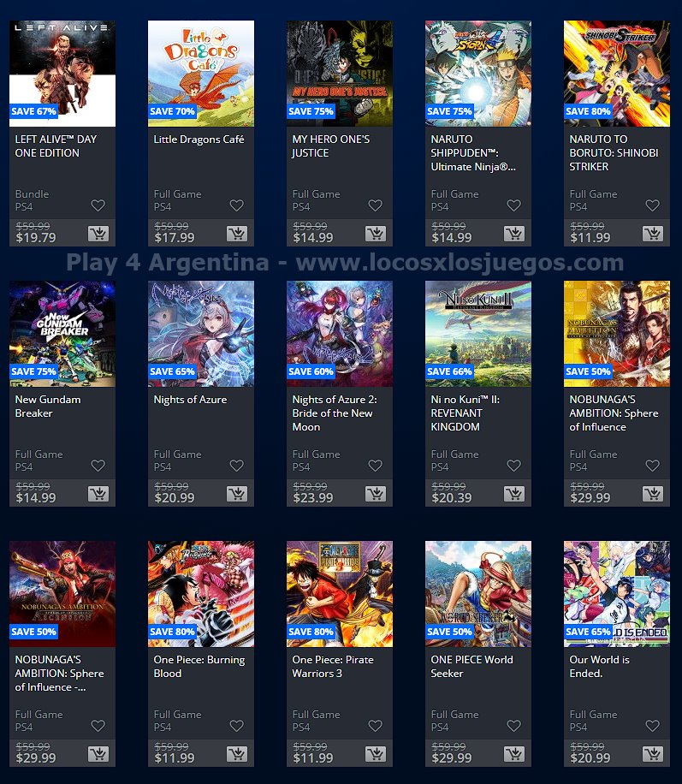The width and height of the screenshot is (682, 784).
Task: Favorite NOBUNAGA'S AMBITION Sphere of Influence heart
Action: tap(653, 466)
